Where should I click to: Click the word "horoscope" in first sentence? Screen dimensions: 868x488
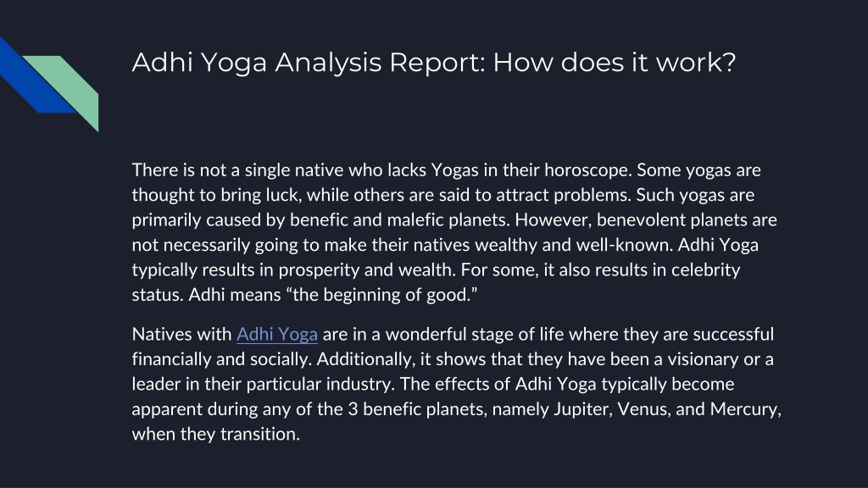click(x=588, y=170)
